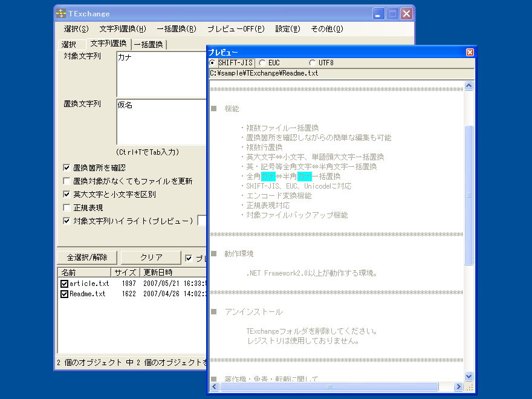Image resolution: width=532 pixels, height=399 pixels.
Task: Click the highlight color box beside ハイライト option
Action: [202, 221]
